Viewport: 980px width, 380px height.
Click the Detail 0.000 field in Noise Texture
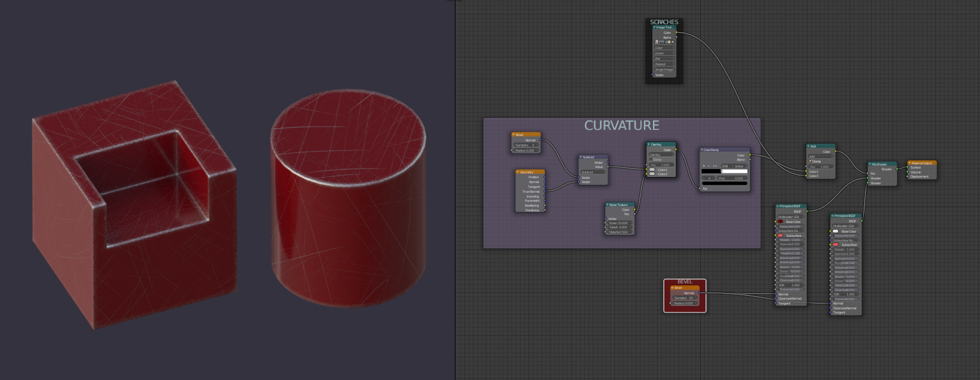pyautogui.click(x=619, y=227)
